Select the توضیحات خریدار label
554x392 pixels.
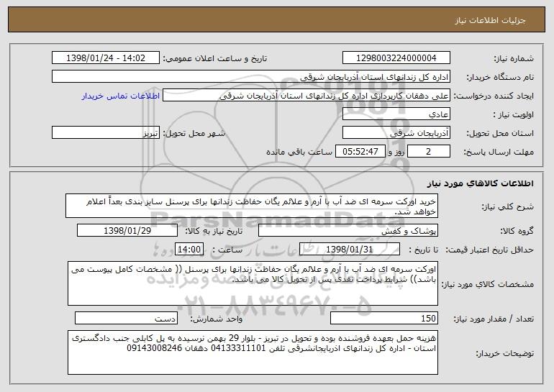click(504, 353)
